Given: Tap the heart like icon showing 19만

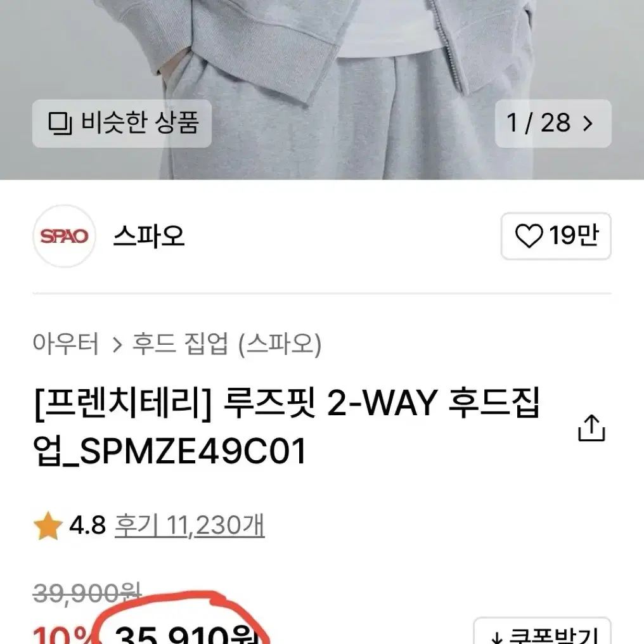Looking at the screenshot, I should [x=529, y=236].
